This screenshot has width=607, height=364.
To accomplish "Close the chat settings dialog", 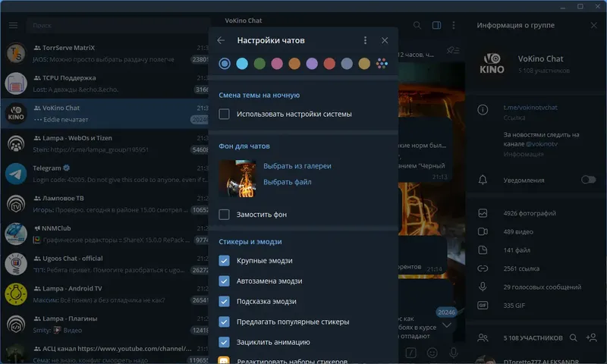I will pos(385,40).
